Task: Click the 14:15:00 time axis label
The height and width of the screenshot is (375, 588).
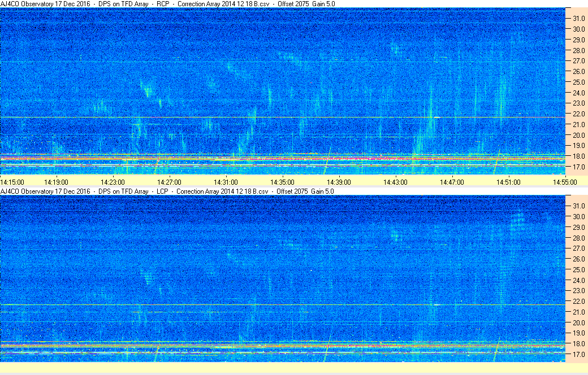Action: tap(12, 182)
